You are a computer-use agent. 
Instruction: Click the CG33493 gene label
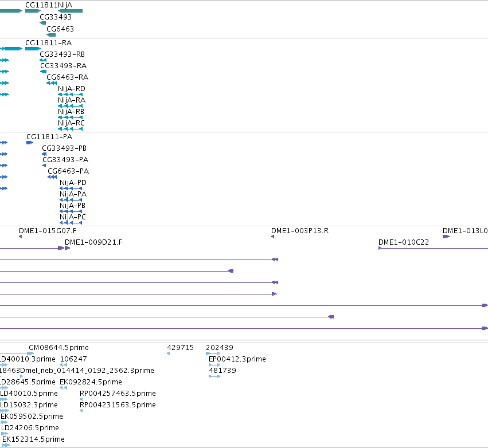point(56,17)
